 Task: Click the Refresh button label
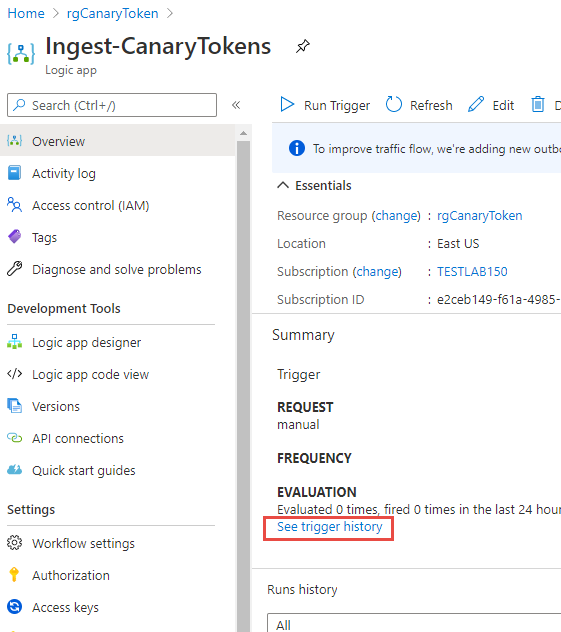pos(431,105)
